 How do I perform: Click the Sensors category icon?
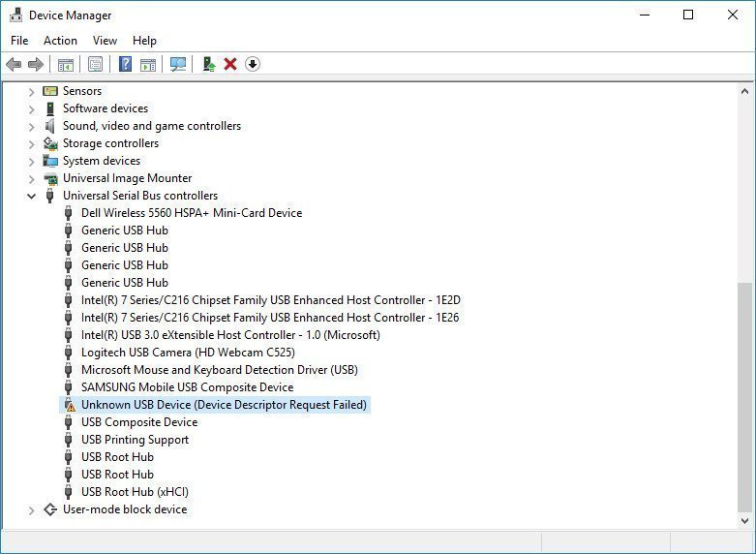50,91
